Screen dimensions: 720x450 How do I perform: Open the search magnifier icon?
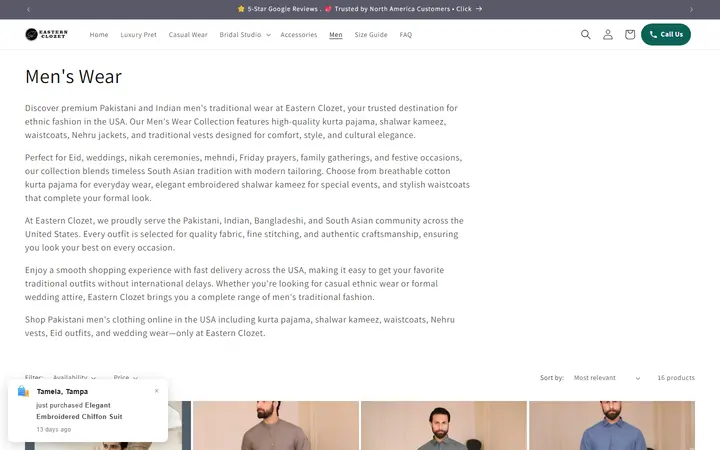pos(585,34)
